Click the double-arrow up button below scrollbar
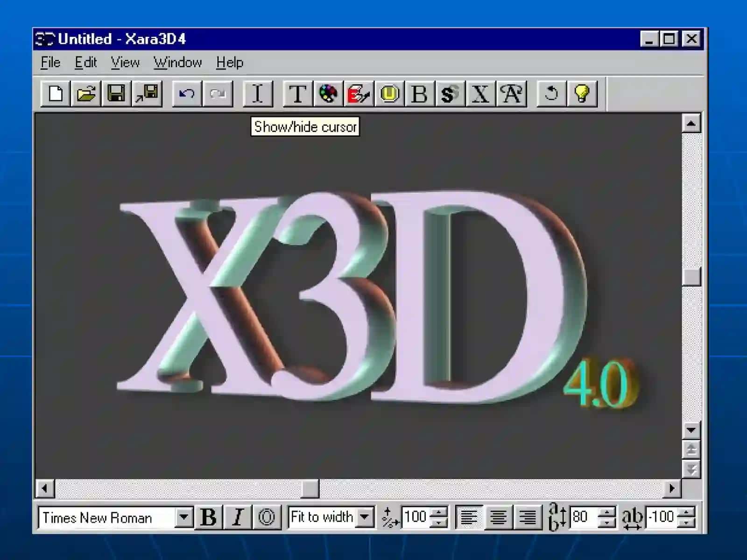This screenshot has height=560, width=747. click(691, 449)
